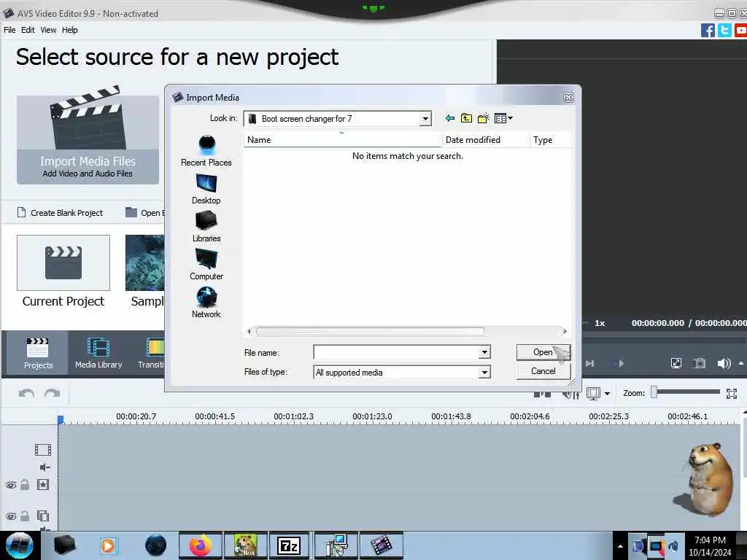This screenshot has width=747, height=560.
Task: Switch to the Transitions tab
Action: pos(151,353)
